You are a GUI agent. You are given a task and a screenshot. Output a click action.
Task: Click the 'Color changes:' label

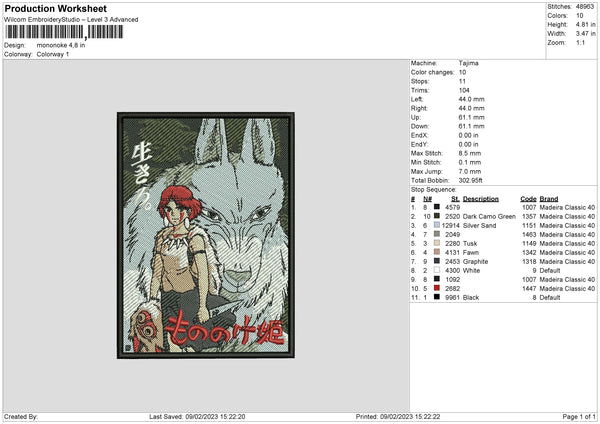[x=432, y=72]
